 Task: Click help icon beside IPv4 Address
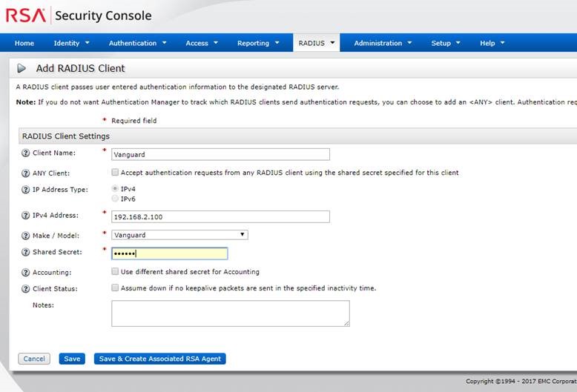click(25, 216)
